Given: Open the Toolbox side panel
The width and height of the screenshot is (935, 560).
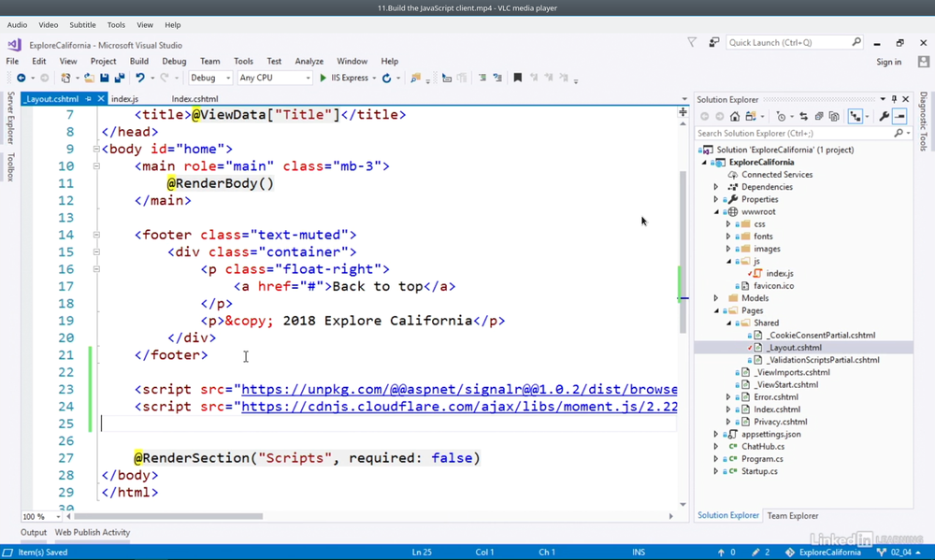Looking at the screenshot, I should [x=10, y=167].
